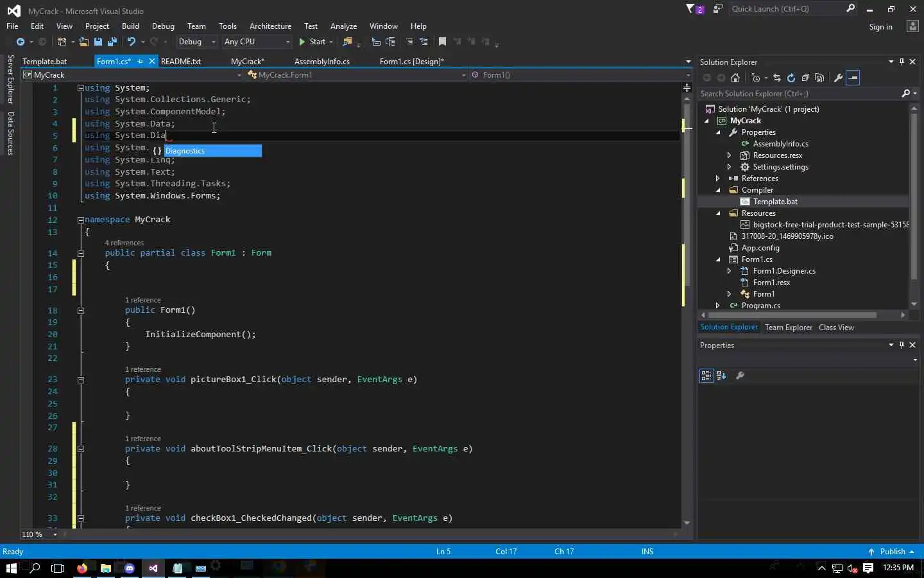This screenshot has width=924, height=578.
Task: Click the Solution Explorer horizontal scrollbar
Action: tap(792, 315)
